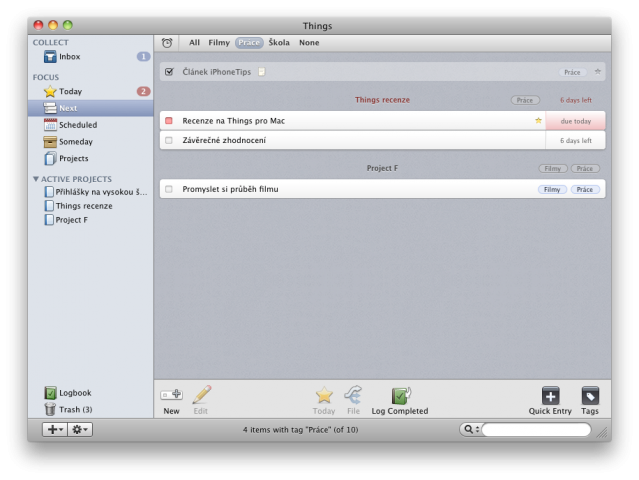Filter by the Práce tag
This screenshot has width=639, height=480.
pyautogui.click(x=249, y=42)
